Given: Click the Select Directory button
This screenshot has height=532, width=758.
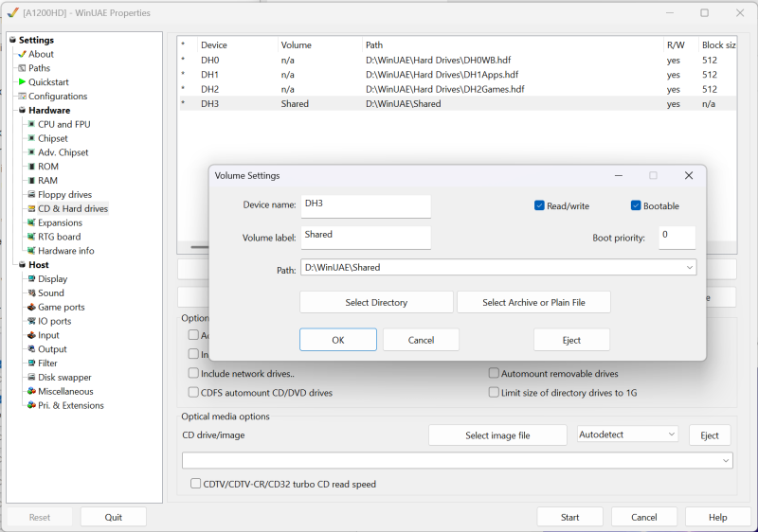Looking at the screenshot, I should click(376, 302).
